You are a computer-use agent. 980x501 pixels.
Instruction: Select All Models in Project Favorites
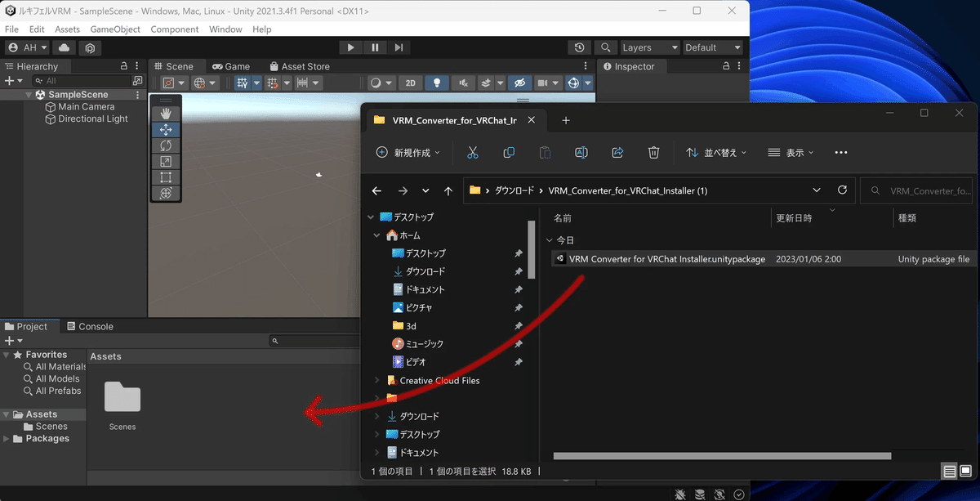51,378
